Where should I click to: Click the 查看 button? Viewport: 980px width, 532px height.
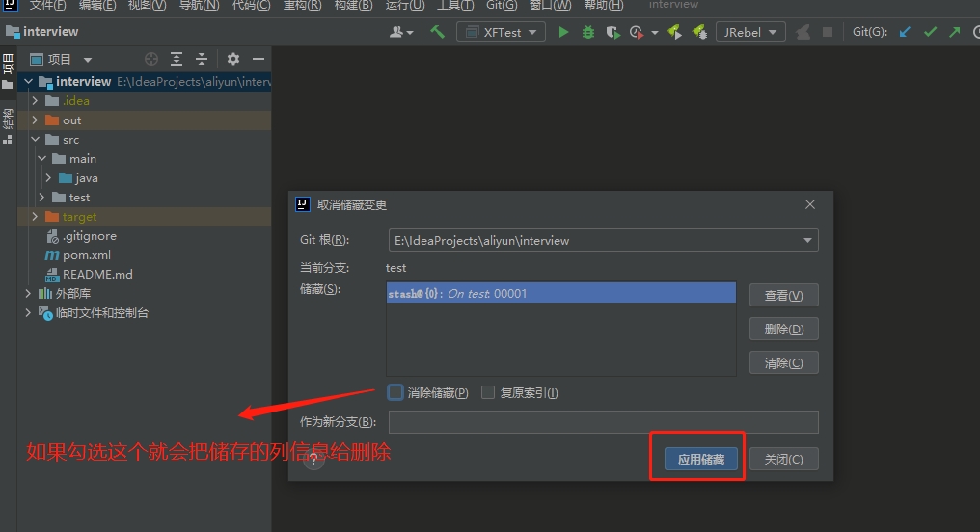click(x=783, y=295)
